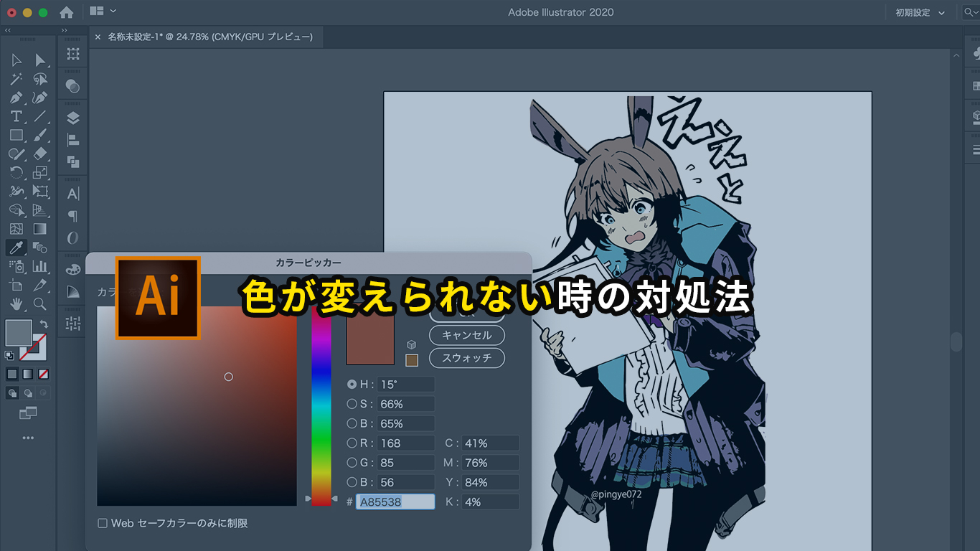Viewport: 980px width, 551px height.
Task: Go to the Home screen icon
Action: click(x=66, y=12)
